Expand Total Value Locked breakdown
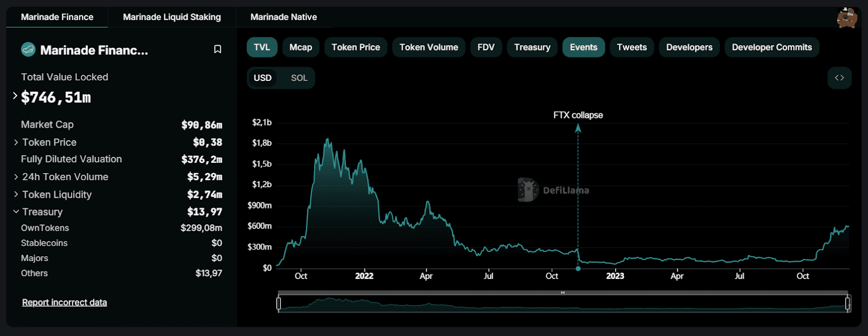 (15, 96)
